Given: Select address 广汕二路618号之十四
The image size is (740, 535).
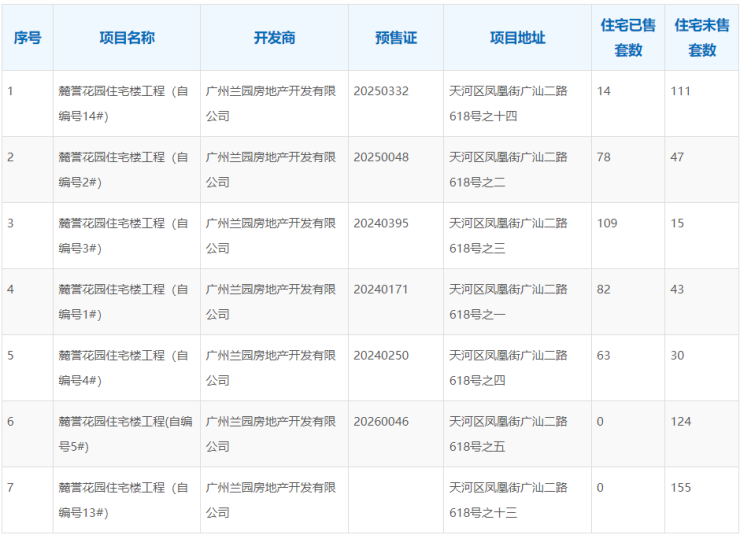Looking at the screenshot, I should click(x=508, y=103).
